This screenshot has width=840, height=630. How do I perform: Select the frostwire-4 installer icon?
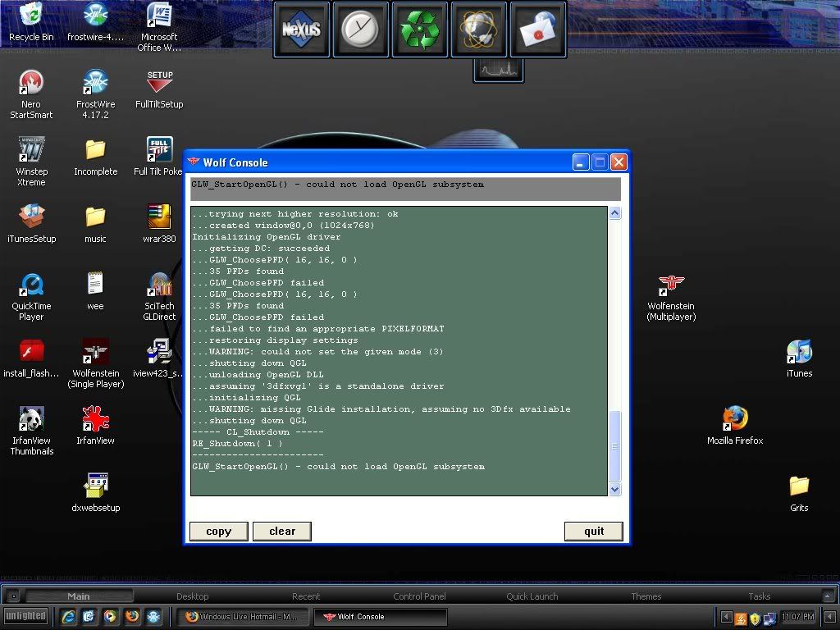(x=95, y=22)
